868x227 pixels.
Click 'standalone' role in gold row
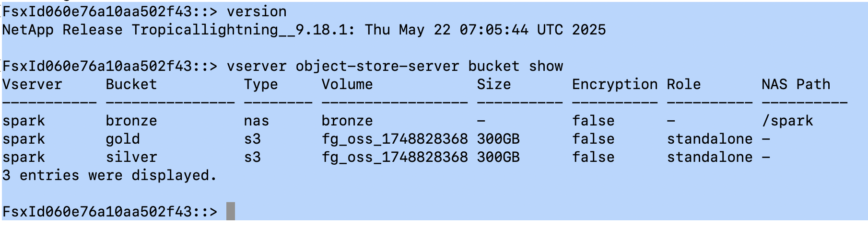pyautogui.click(x=710, y=139)
